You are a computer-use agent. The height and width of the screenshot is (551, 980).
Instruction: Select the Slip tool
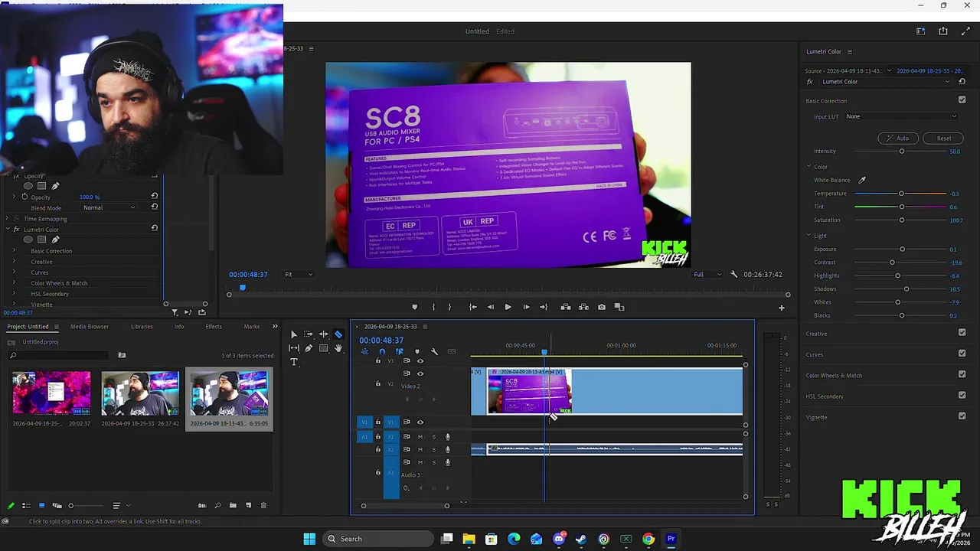[x=293, y=348]
